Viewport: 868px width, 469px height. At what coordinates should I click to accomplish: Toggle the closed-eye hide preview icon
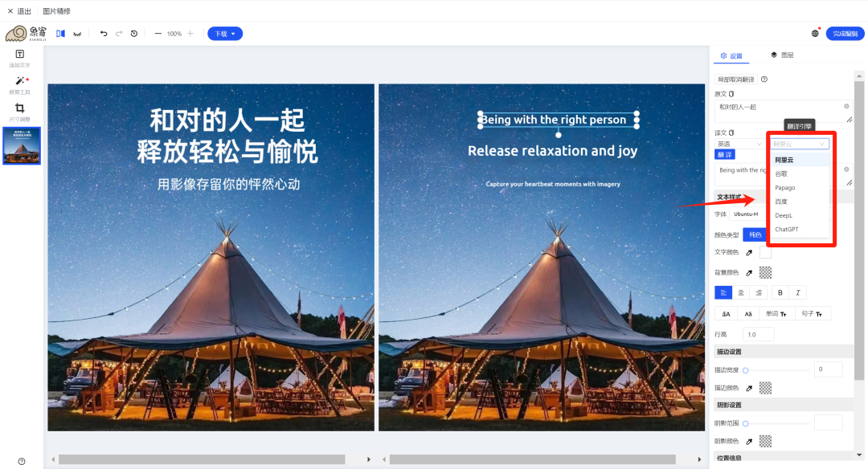point(77,34)
